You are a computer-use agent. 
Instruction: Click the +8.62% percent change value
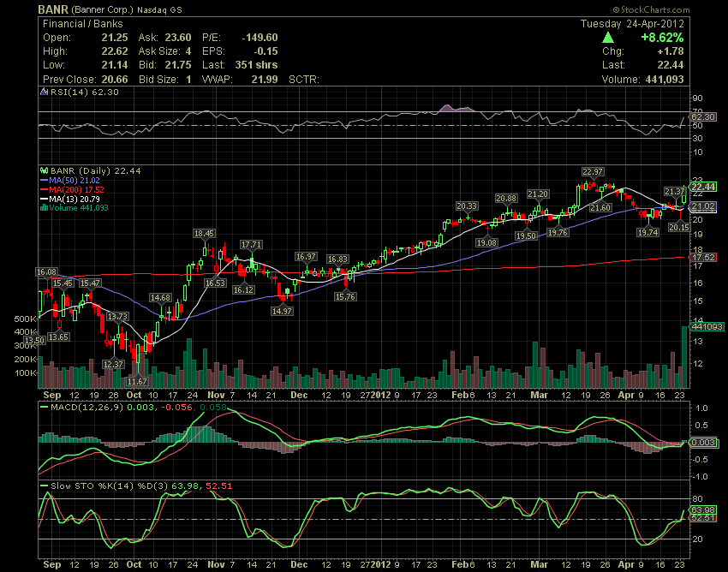pos(662,38)
